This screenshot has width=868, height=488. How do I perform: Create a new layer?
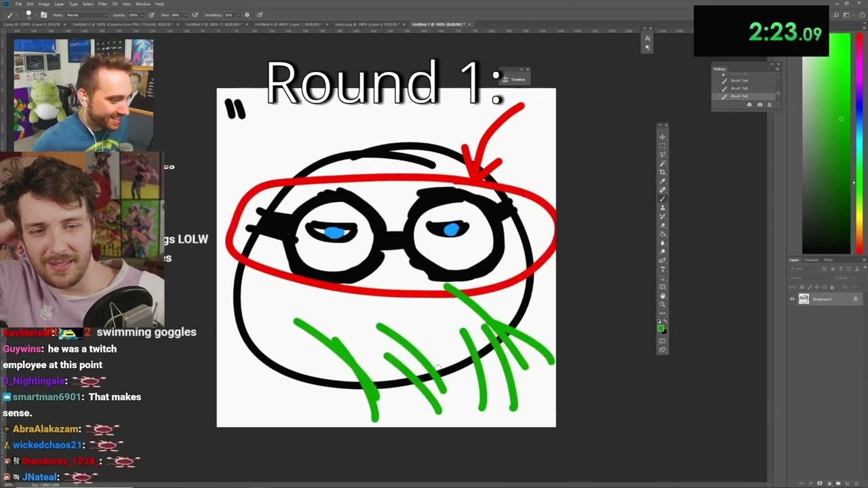pyautogui.click(x=846, y=483)
